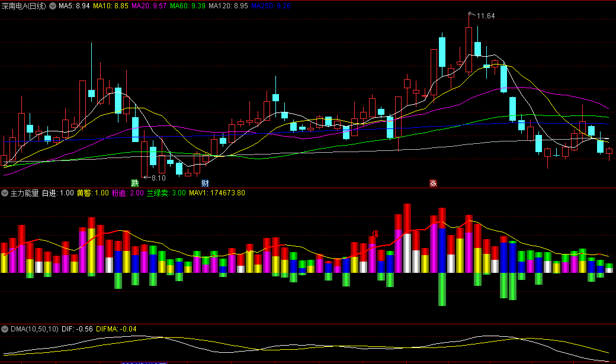Click the DIFMA: -0.04 value
616x364 pixels.
[116, 329]
